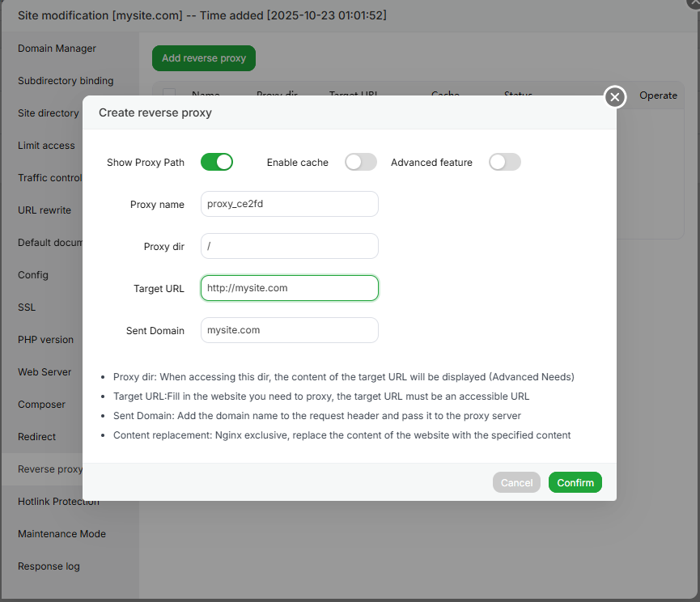Click the Proxy name input field

click(290, 204)
